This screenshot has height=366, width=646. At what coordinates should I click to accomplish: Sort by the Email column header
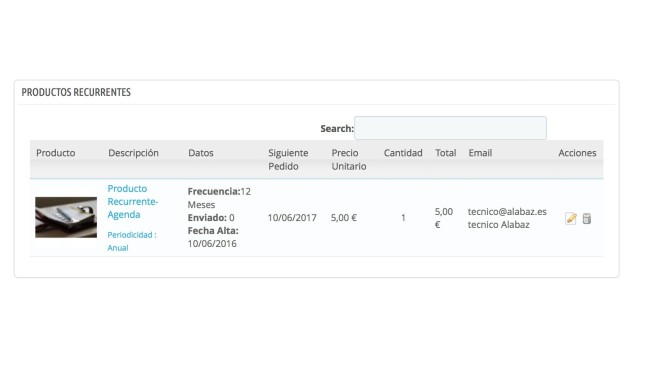(x=480, y=153)
